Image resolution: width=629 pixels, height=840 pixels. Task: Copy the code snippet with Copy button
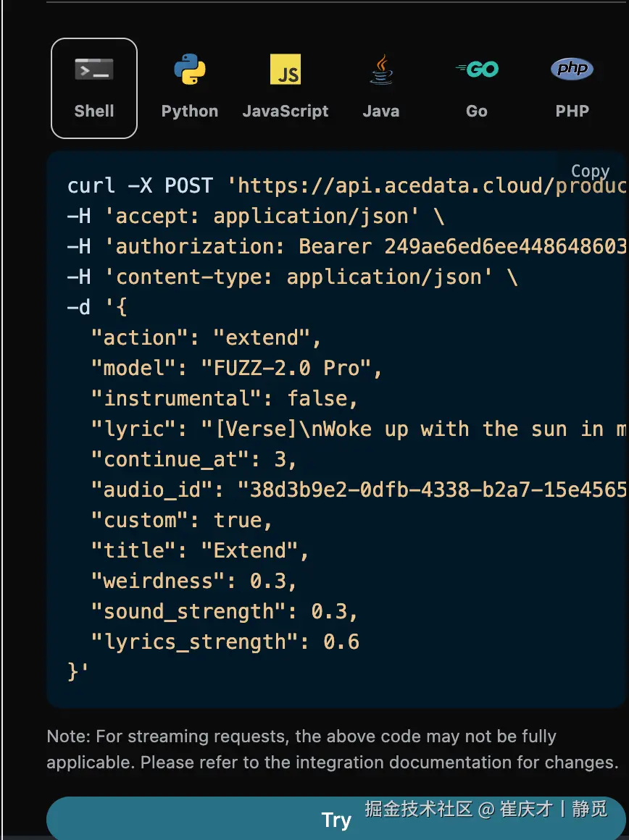click(590, 171)
